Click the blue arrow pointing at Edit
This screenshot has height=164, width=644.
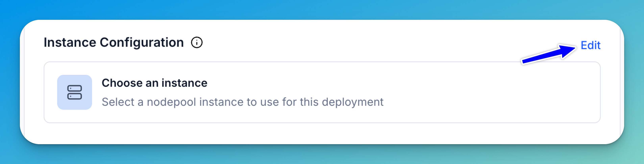[x=548, y=55]
